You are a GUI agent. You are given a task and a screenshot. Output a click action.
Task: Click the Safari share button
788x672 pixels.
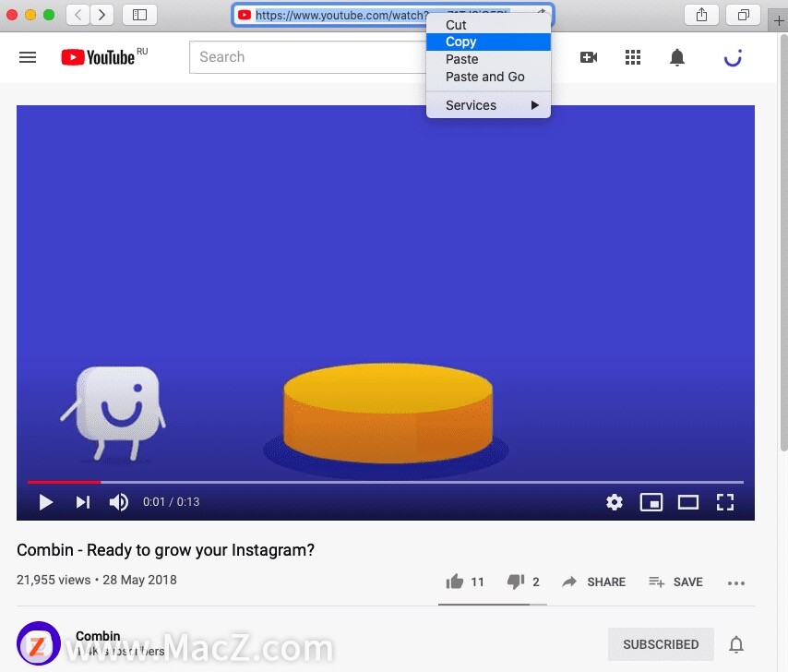(701, 15)
